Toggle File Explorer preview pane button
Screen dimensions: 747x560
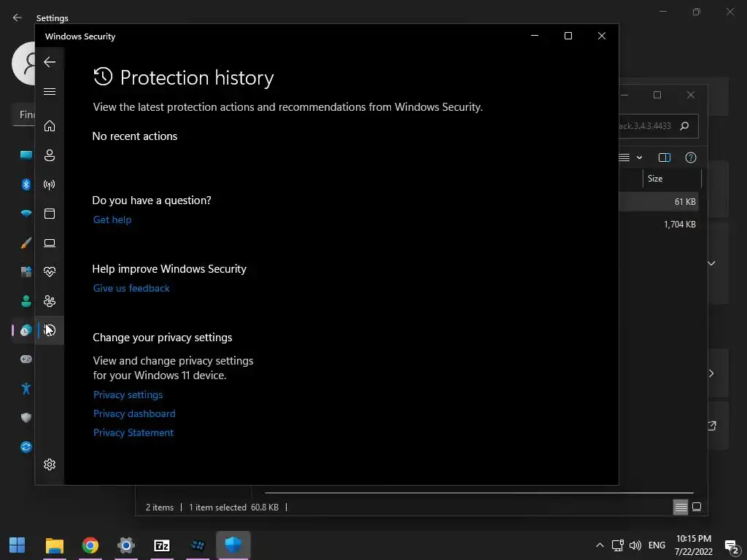tap(664, 157)
